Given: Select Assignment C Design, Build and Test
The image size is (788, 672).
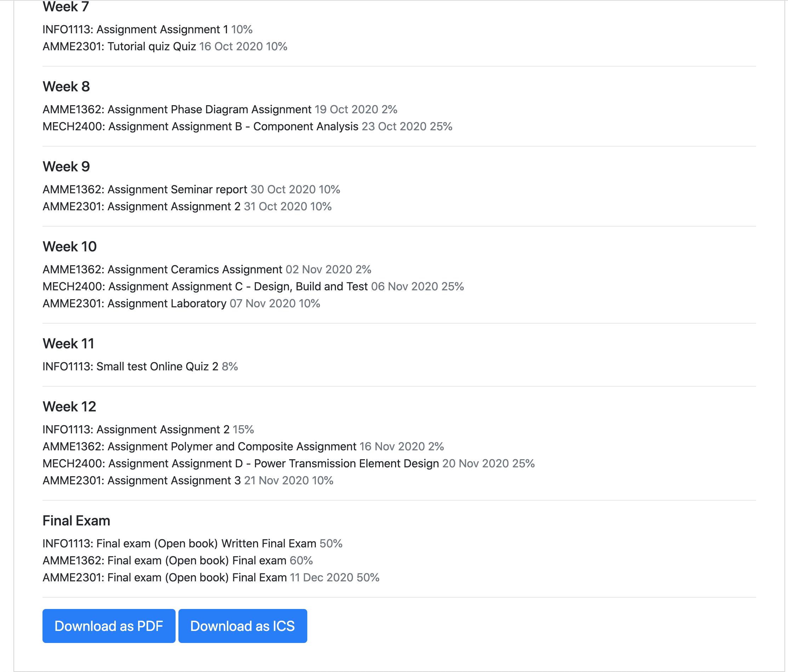Looking at the screenshot, I should pyautogui.click(x=253, y=286).
